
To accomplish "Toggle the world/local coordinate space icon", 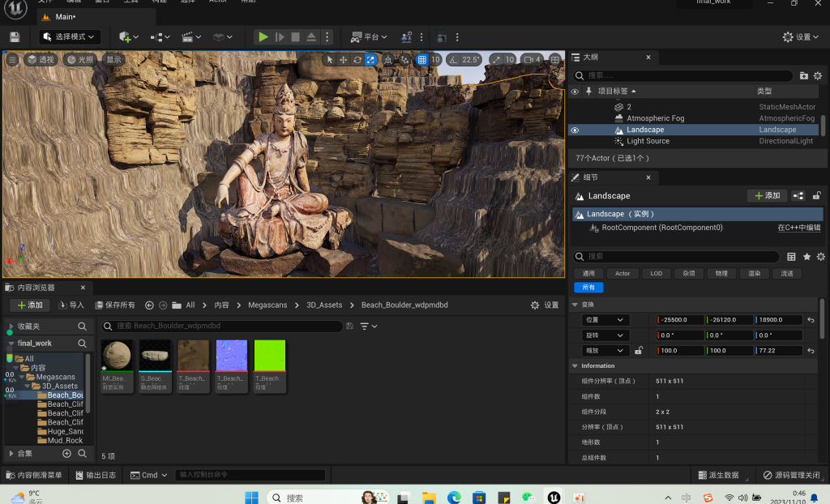I will [x=388, y=60].
